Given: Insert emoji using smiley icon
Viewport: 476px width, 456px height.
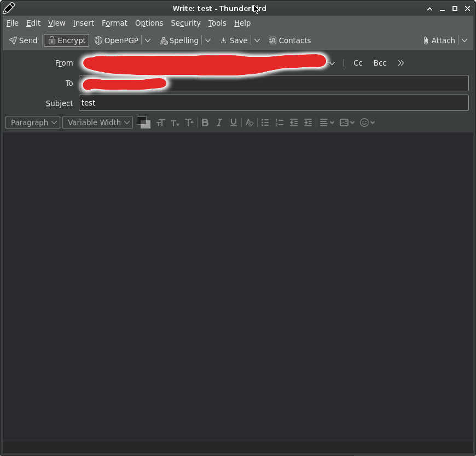Looking at the screenshot, I should coord(367,122).
